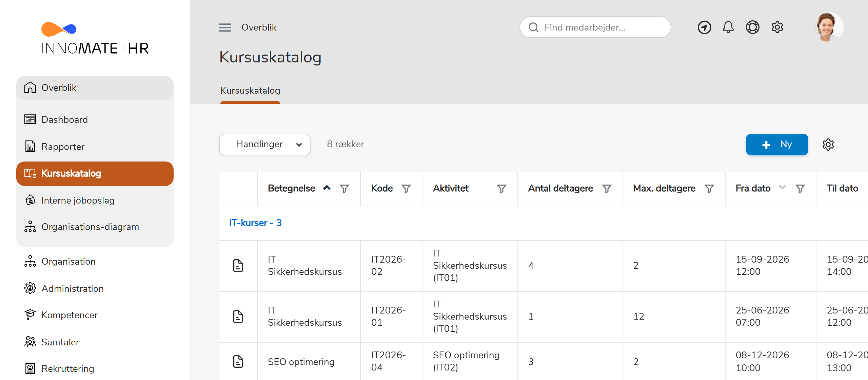Click the 8 rækker row count
The image size is (868, 380).
pos(346,145)
